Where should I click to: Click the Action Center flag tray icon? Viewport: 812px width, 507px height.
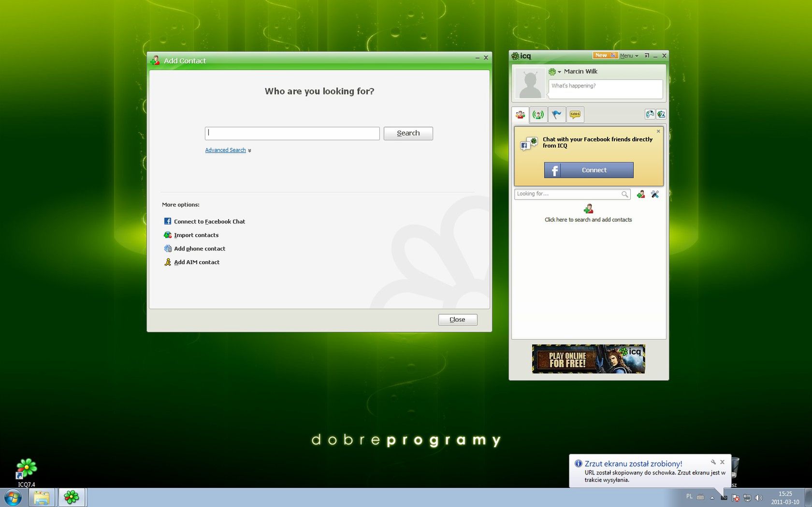(x=735, y=497)
